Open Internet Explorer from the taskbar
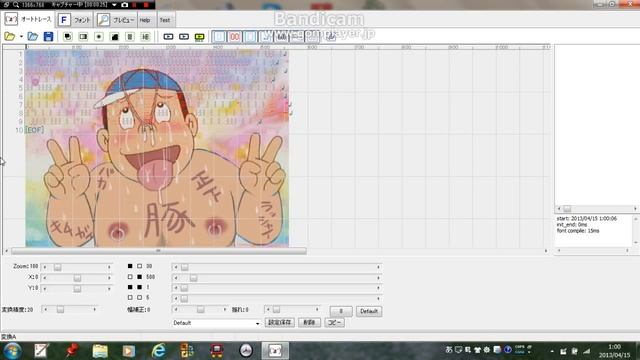The width and height of the screenshot is (640, 360). [x=158, y=351]
